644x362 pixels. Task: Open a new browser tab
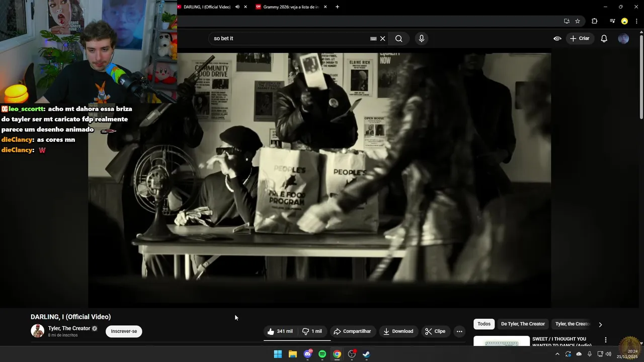tap(337, 7)
